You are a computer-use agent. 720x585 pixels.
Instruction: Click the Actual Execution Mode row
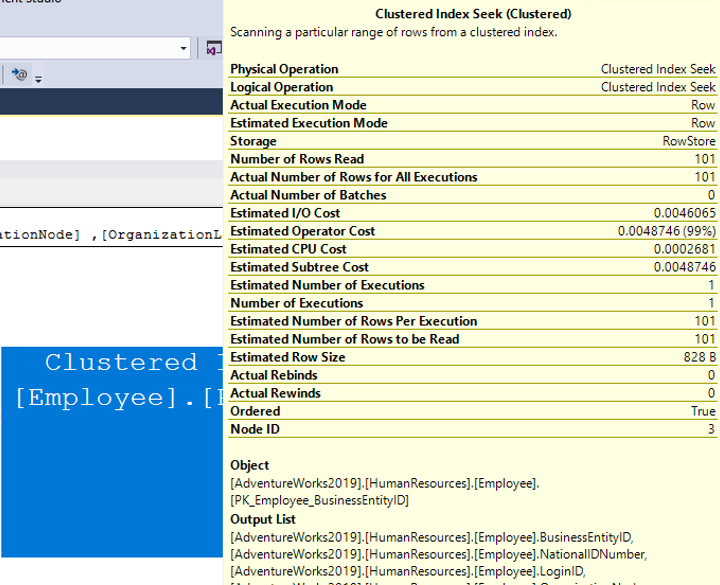472,105
